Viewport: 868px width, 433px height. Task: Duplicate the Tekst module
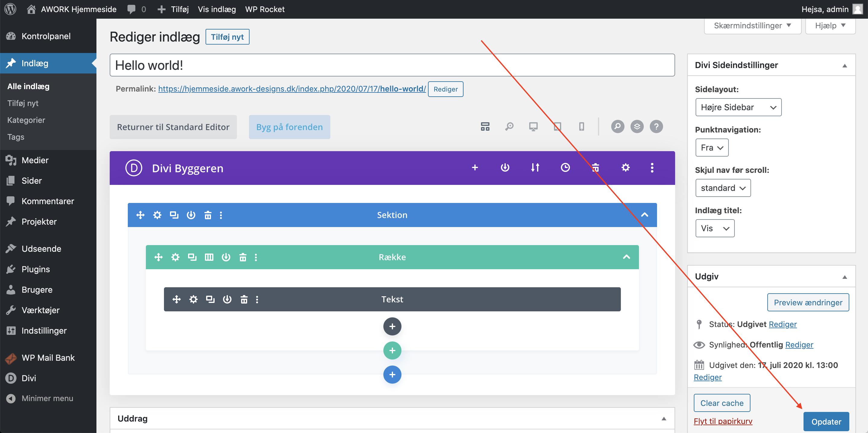click(210, 299)
